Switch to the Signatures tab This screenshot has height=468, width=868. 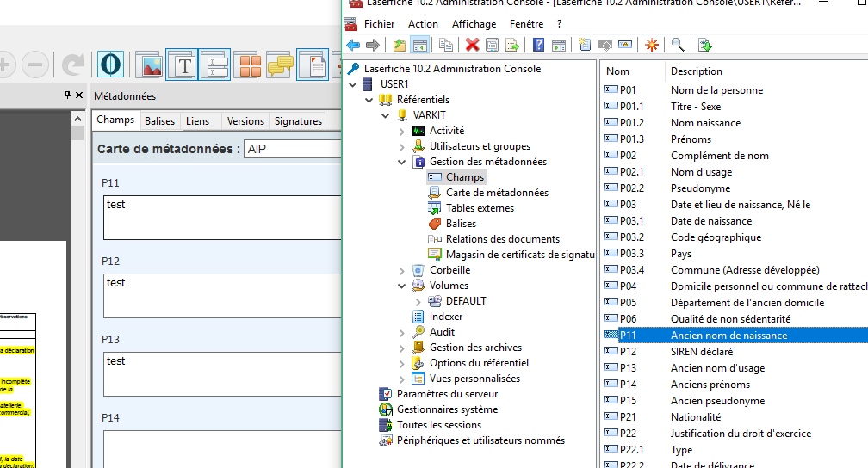[x=298, y=120]
